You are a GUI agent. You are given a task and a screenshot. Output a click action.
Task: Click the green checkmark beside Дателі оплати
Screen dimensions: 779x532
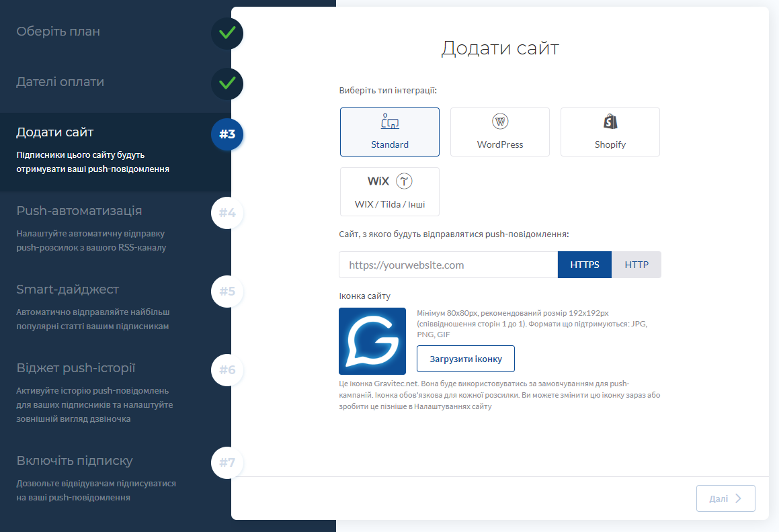pyautogui.click(x=227, y=83)
